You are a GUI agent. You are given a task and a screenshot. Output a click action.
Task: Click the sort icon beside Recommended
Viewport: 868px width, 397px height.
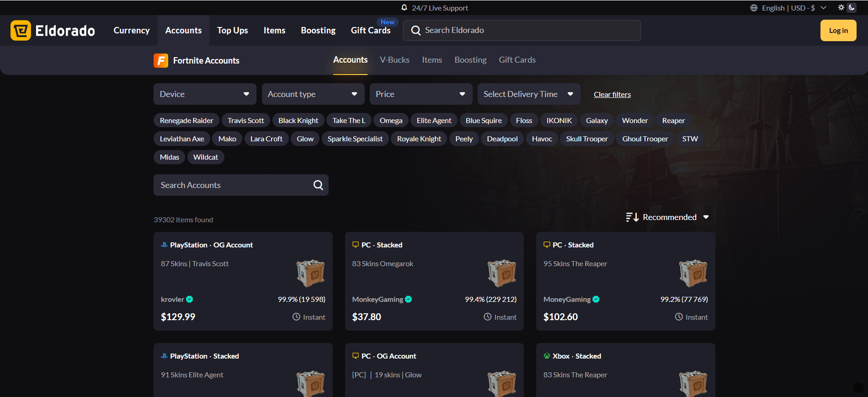pos(632,217)
